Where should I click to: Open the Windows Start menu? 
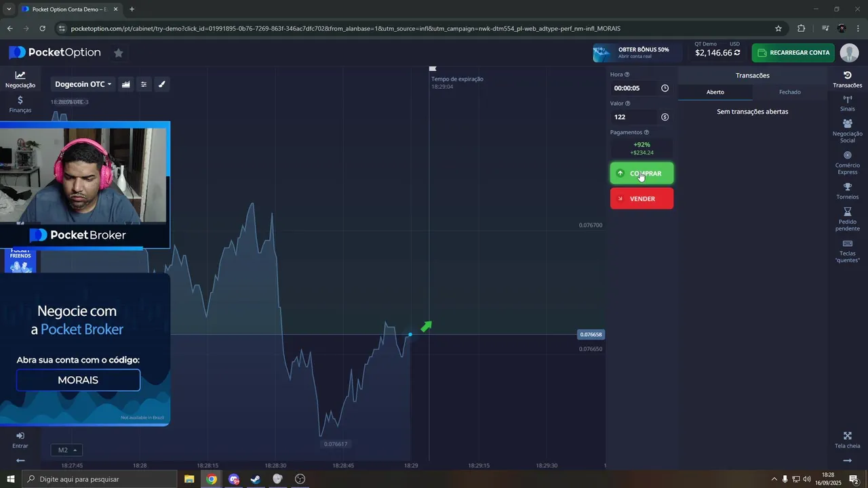pyautogui.click(x=11, y=479)
